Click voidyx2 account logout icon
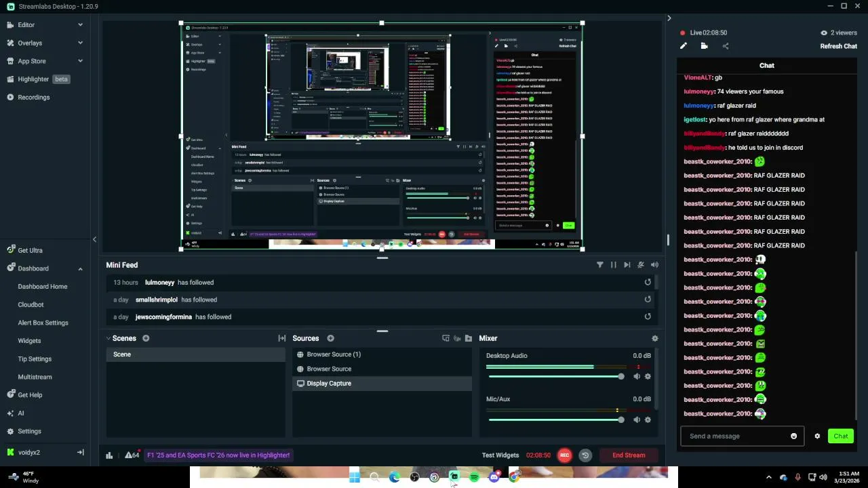The width and height of the screenshot is (868, 488). point(80,453)
